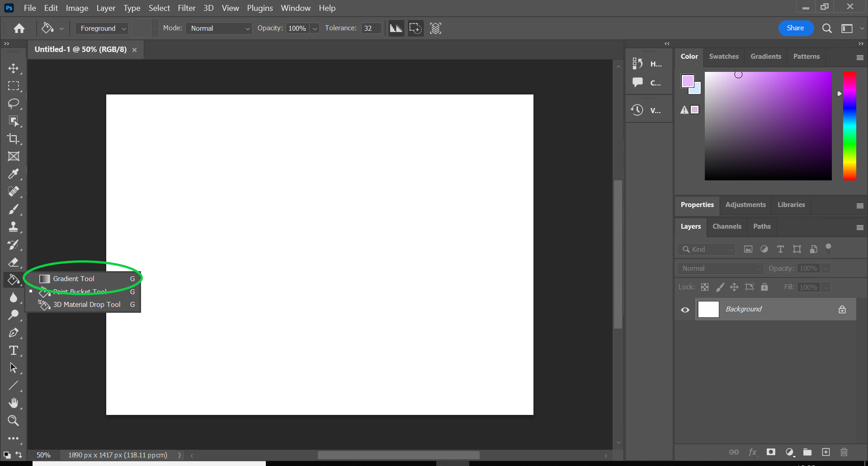The width and height of the screenshot is (868, 466).
Task: Select the Eraser tool
Action: point(14,262)
